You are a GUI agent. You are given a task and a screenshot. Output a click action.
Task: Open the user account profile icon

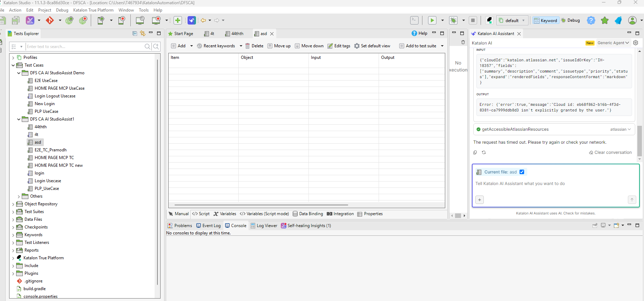tap(632, 20)
